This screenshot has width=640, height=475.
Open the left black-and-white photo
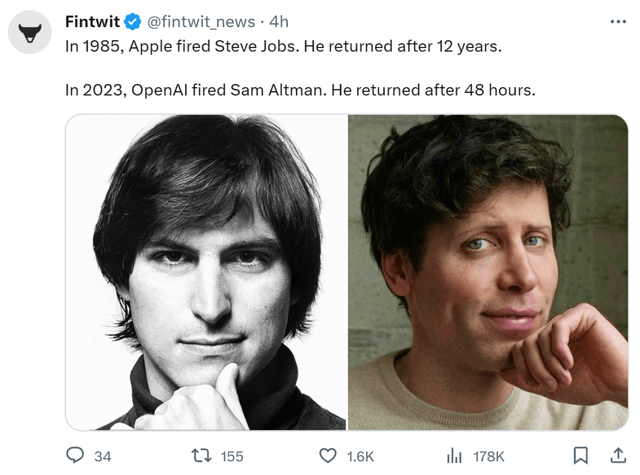point(206,272)
